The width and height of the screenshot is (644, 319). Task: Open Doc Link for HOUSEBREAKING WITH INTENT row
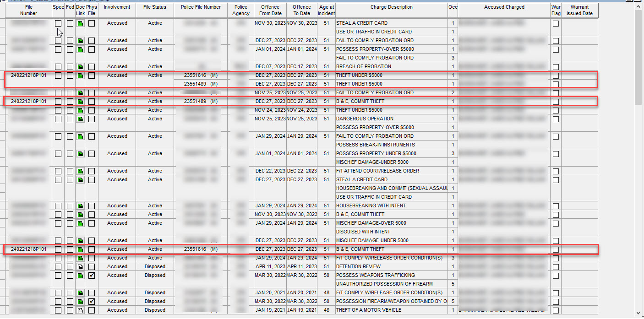tap(80, 206)
